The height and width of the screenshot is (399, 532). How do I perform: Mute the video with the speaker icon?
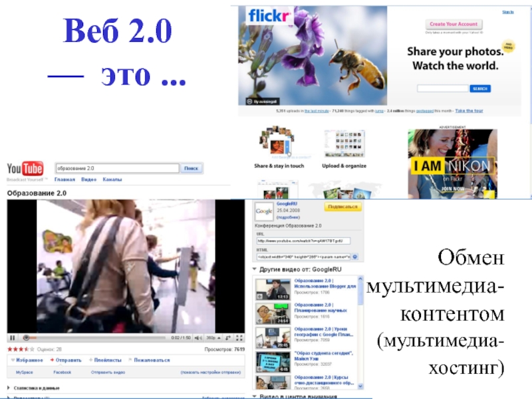pos(198,338)
